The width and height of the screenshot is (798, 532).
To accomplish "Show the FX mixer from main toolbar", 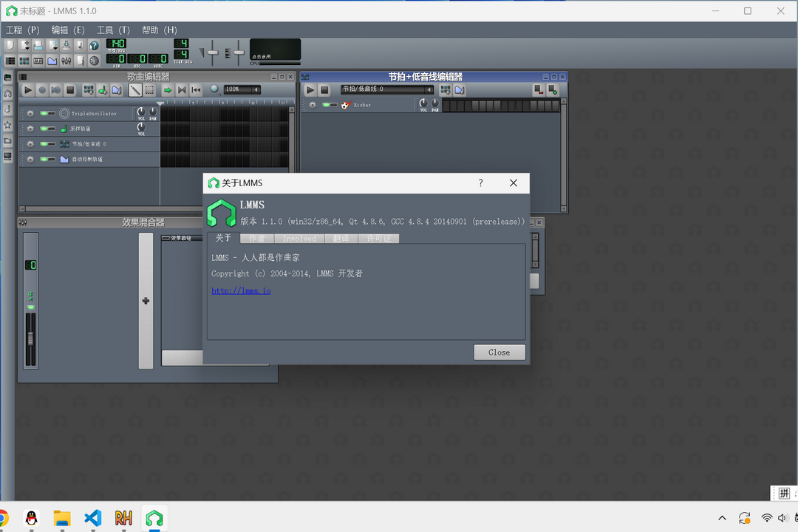I will coord(66,61).
